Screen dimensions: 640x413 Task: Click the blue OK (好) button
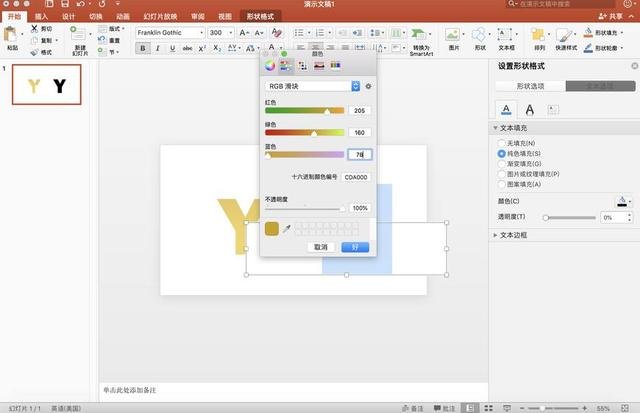[355, 247]
